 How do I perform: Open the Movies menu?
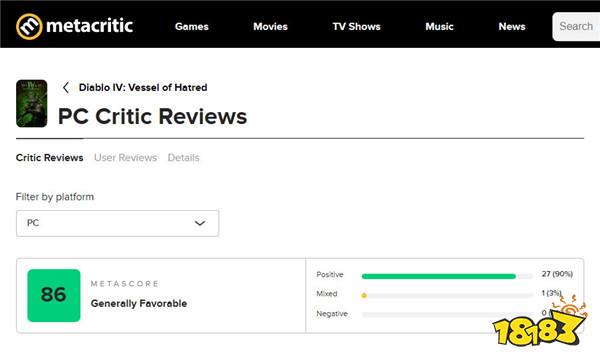click(270, 26)
